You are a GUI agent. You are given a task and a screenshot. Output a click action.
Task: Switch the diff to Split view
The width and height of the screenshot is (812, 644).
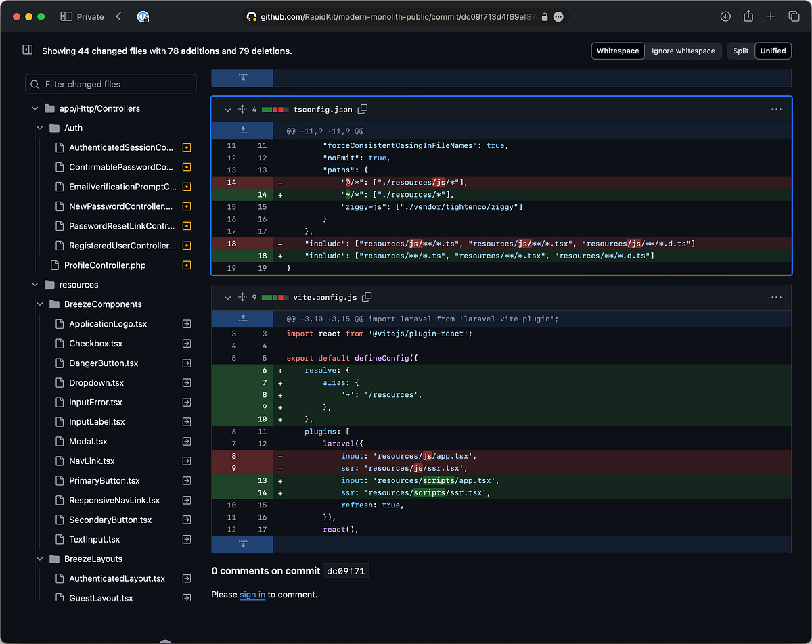tap(740, 50)
